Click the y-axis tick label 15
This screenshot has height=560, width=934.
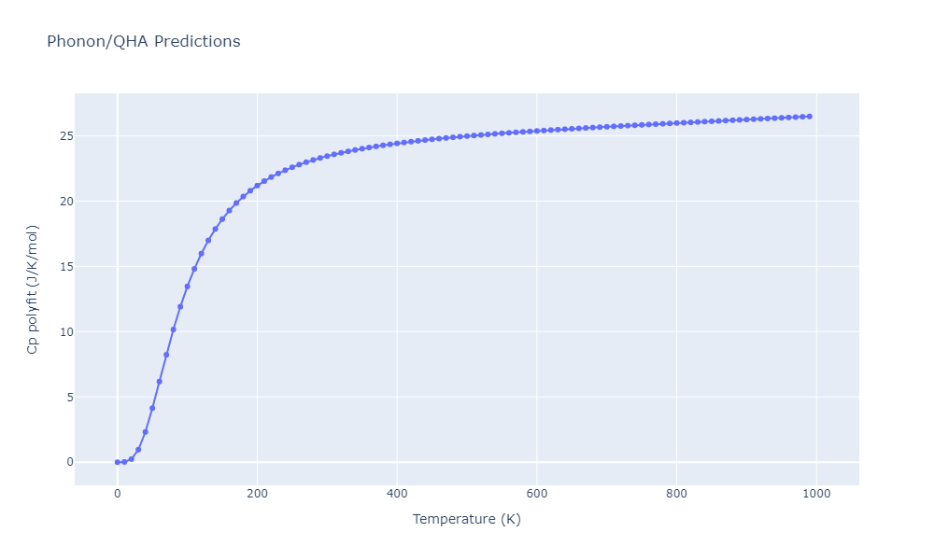(66, 267)
